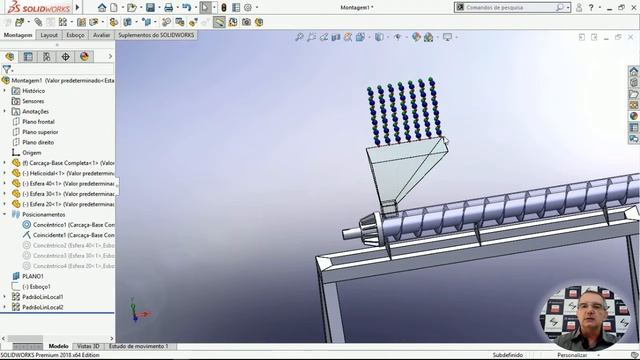
Task: Undo the last action
Action: (187, 7)
